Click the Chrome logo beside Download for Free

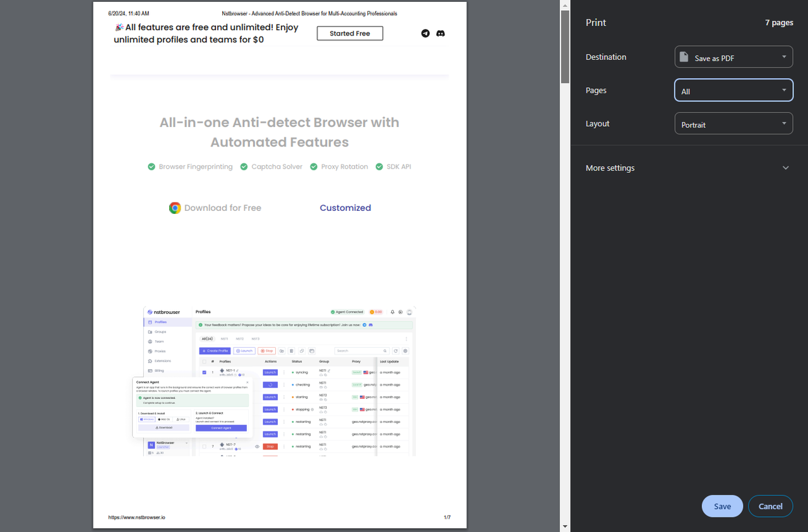pos(175,208)
